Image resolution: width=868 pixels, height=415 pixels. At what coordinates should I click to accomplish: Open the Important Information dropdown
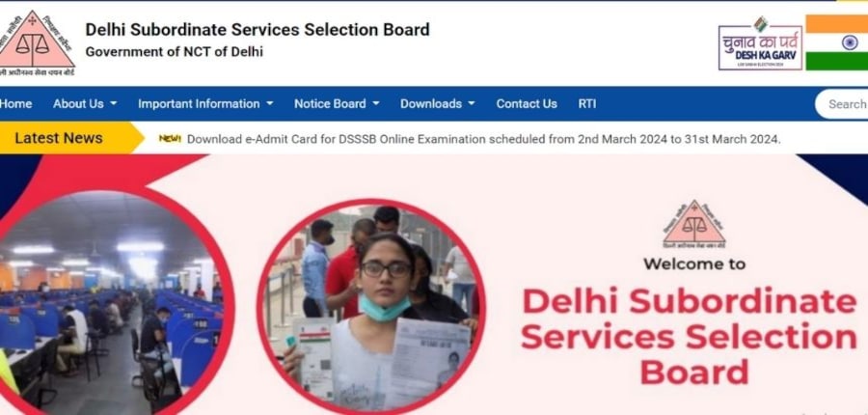tap(205, 103)
